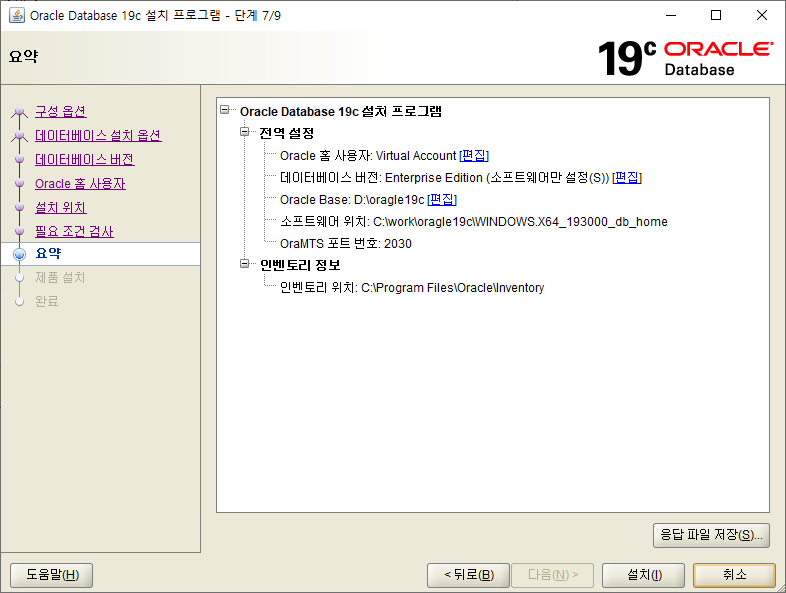This screenshot has width=786, height=593.
Task: Go to the 필요 조건 검사 step
Action: pyautogui.click(x=74, y=232)
